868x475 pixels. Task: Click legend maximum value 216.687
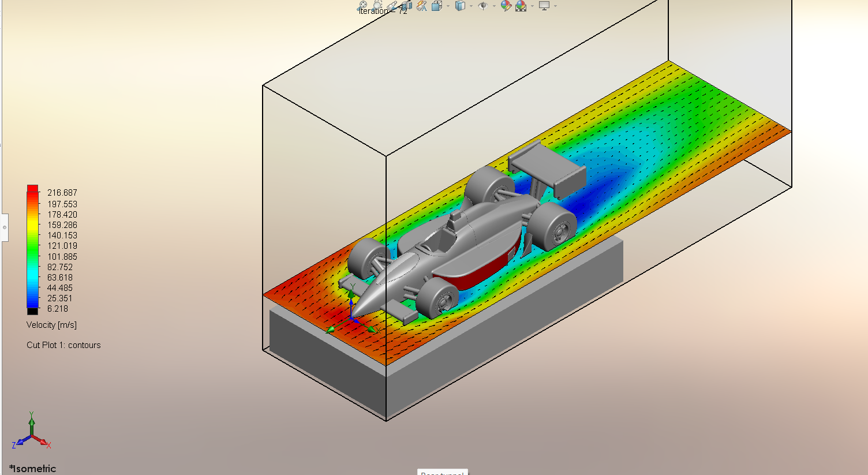click(62, 193)
